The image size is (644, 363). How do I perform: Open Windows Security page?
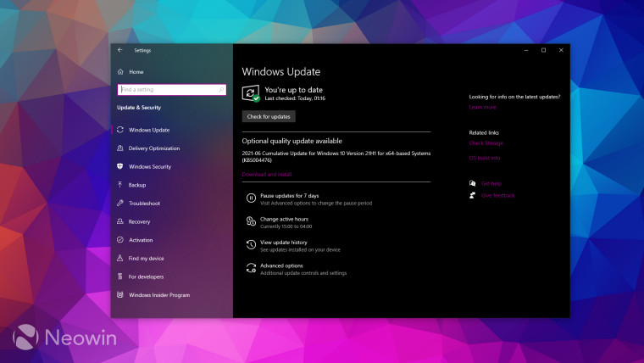[150, 166]
